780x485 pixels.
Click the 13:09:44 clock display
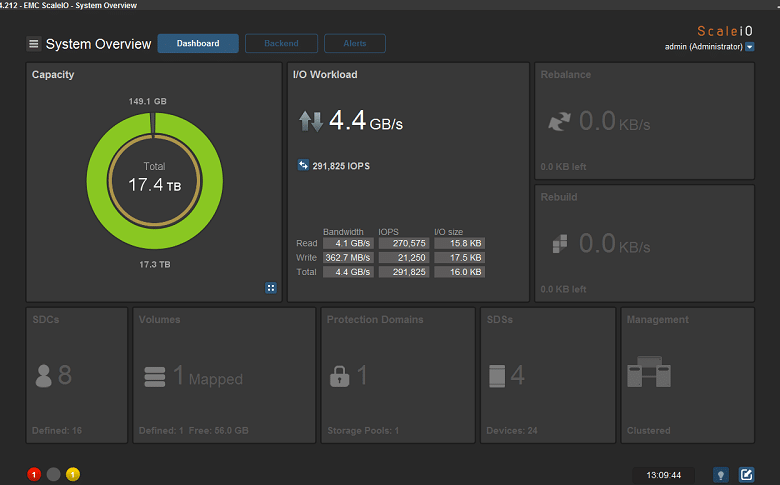(x=664, y=475)
